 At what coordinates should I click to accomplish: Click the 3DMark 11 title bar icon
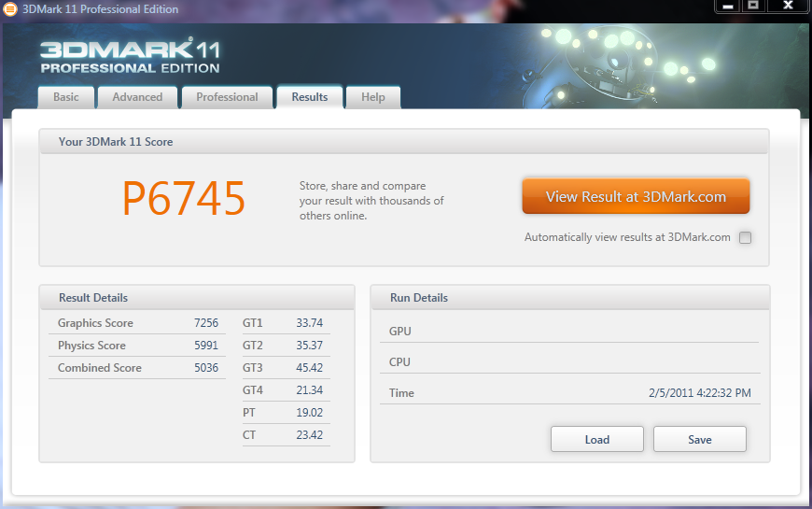[x=10, y=8]
